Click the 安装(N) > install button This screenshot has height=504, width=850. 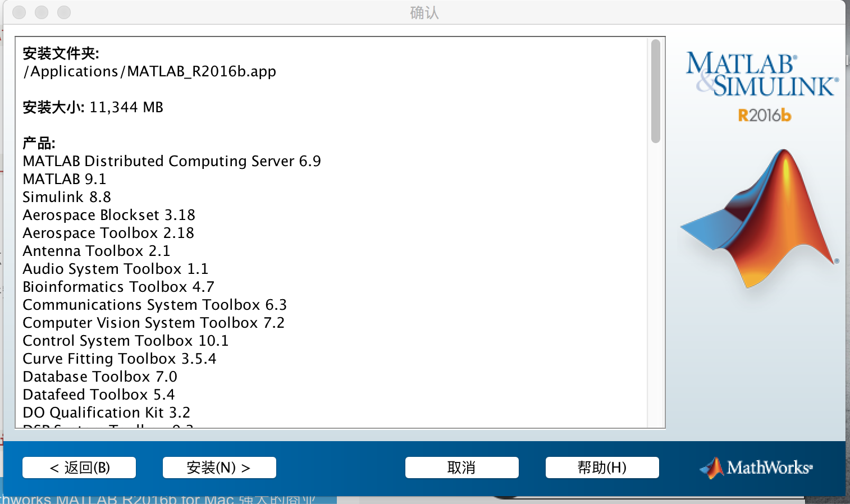[x=219, y=468]
